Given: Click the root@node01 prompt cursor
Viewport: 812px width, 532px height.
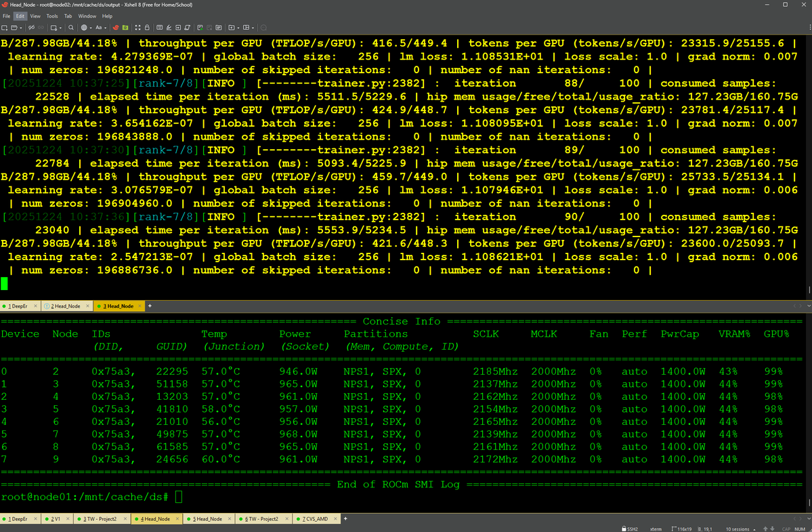Looking at the screenshot, I should coord(179,497).
